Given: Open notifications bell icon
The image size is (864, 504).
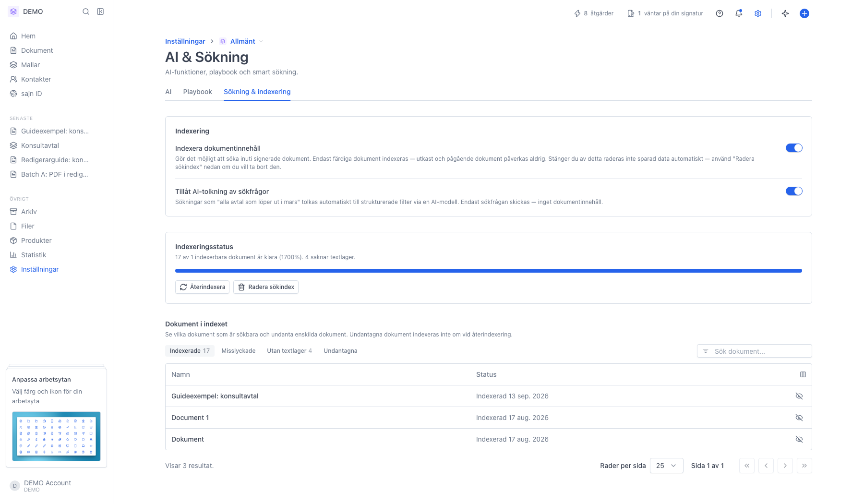Looking at the screenshot, I should (x=739, y=13).
